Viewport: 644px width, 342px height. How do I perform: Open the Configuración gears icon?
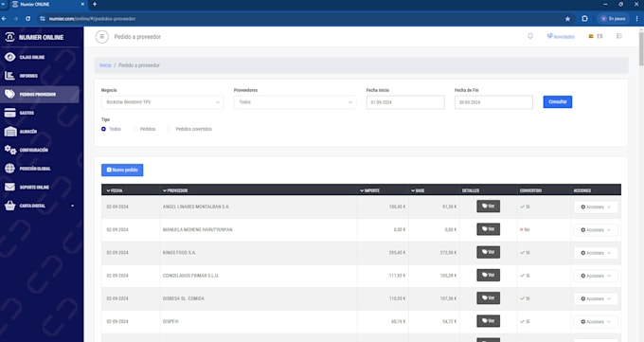(x=10, y=150)
